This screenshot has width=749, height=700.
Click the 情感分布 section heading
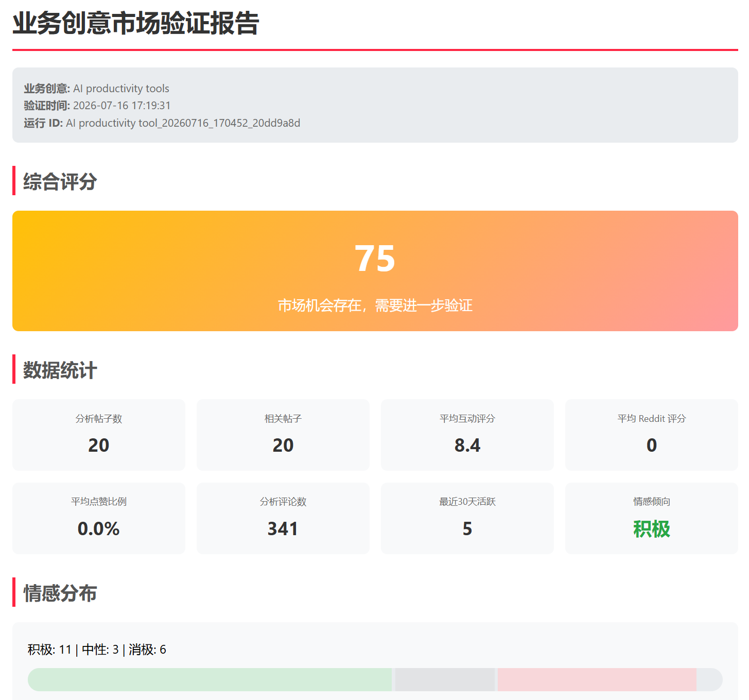tap(60, 593)
